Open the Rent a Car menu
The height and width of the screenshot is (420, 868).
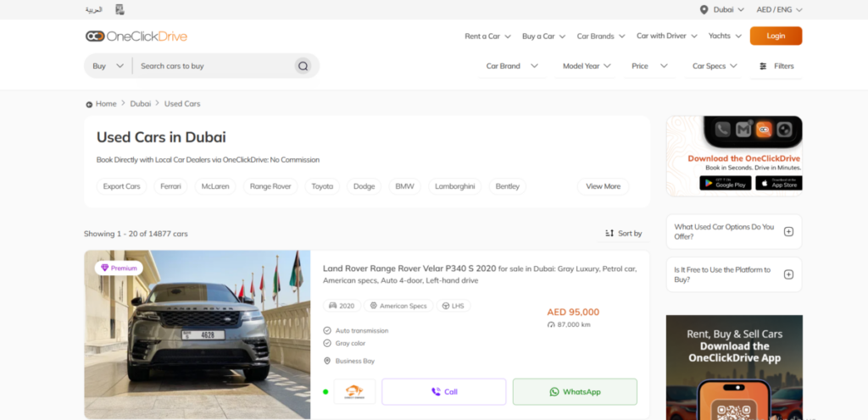coord(487,36)
